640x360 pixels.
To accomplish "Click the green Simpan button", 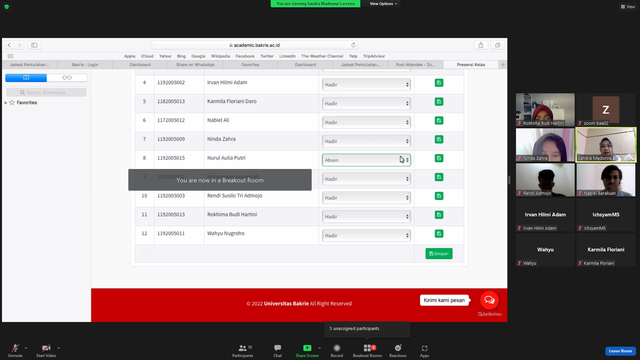I will 439,253.
